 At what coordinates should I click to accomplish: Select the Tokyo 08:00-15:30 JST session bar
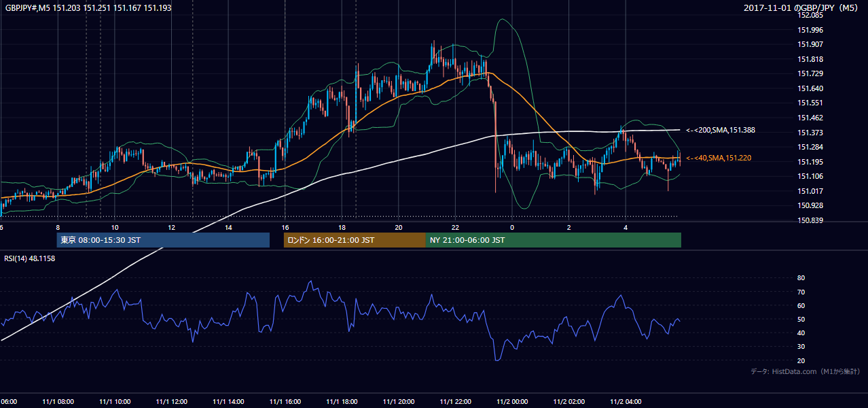coord(163,240)
